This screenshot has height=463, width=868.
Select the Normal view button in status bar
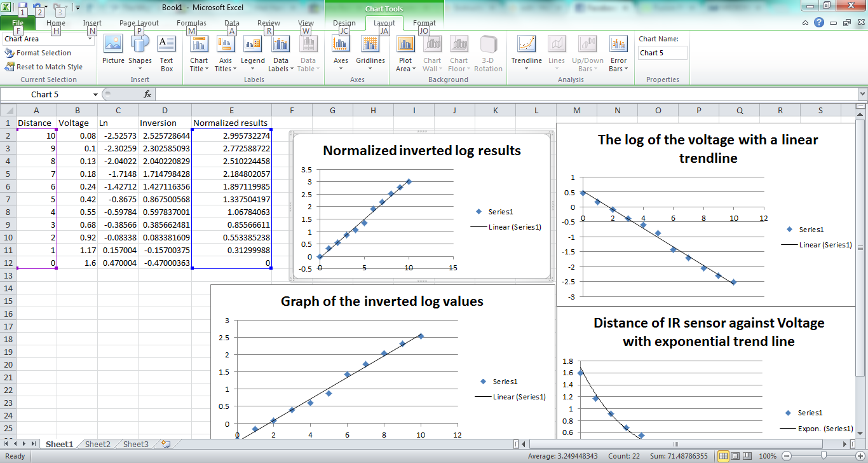[x=723, y=456]
